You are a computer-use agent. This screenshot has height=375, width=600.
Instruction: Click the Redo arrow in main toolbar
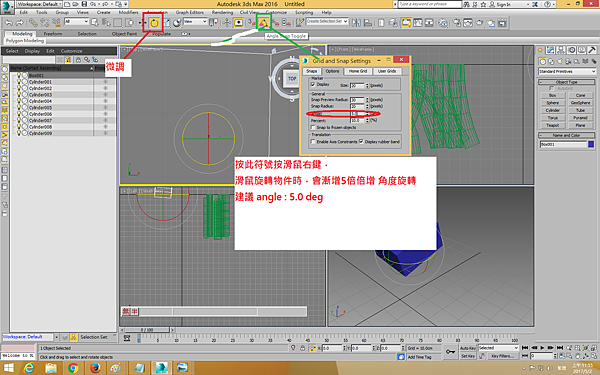(19, 23)
